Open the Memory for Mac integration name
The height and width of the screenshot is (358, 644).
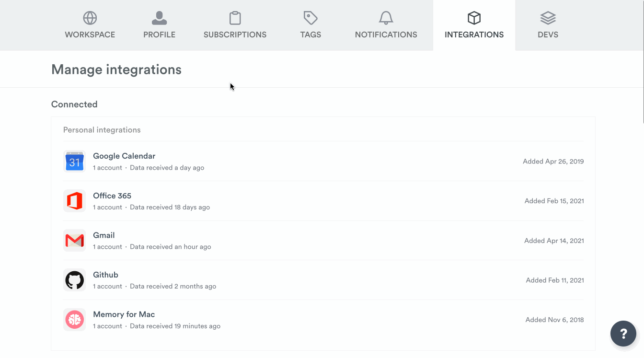pyautogui.click(x=124, y=314)
